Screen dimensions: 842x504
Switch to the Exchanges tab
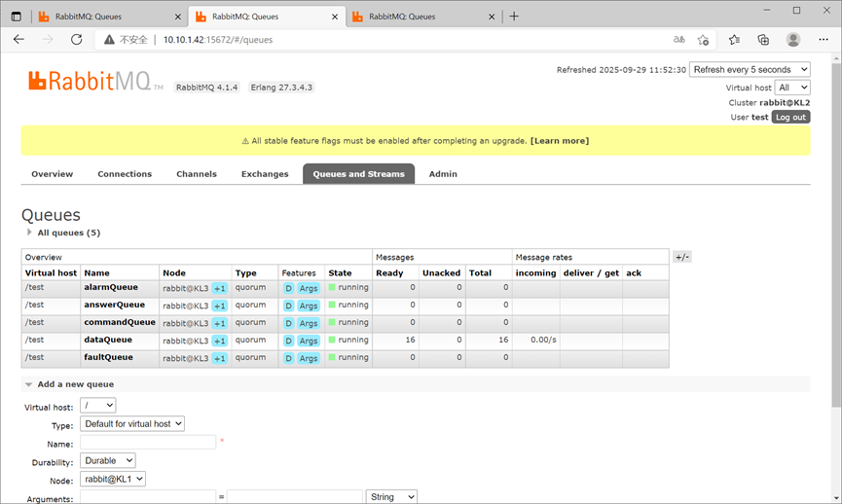click(265, 174)
